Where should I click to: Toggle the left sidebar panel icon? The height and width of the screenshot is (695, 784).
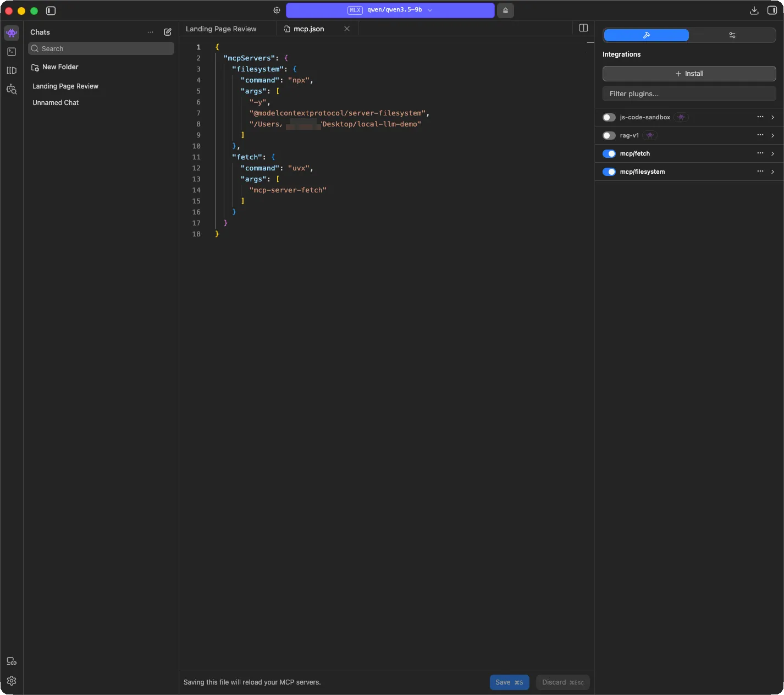tap(51, 10)
